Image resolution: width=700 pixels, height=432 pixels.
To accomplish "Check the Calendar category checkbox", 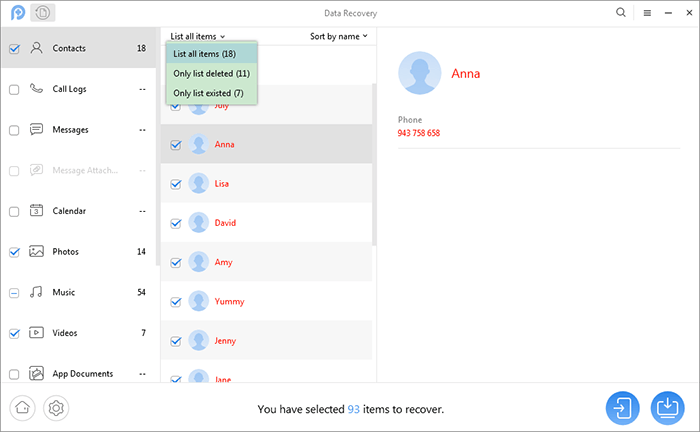I will pos(14,212).
